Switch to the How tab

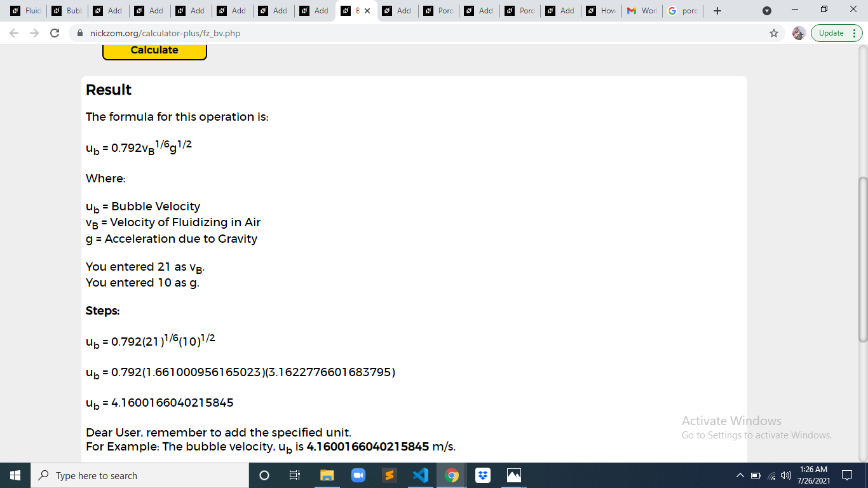[601, 11]
